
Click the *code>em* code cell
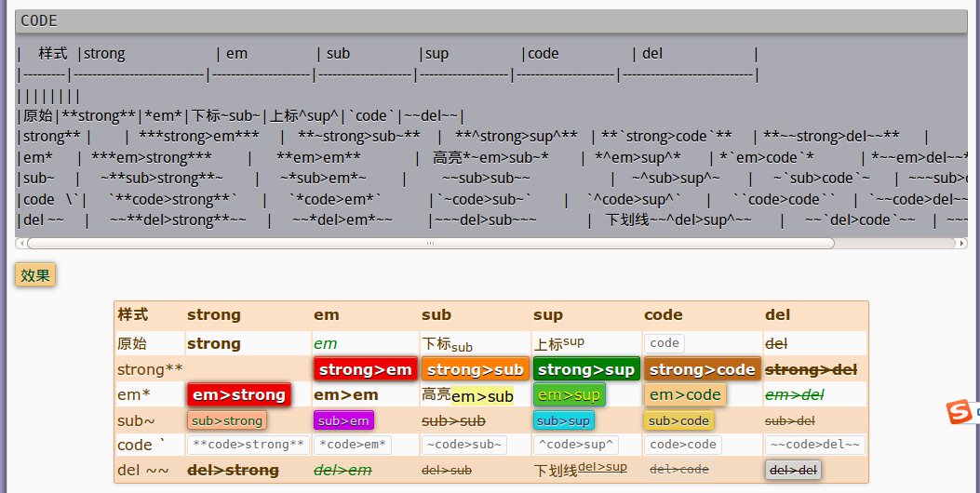coord(353,445)
